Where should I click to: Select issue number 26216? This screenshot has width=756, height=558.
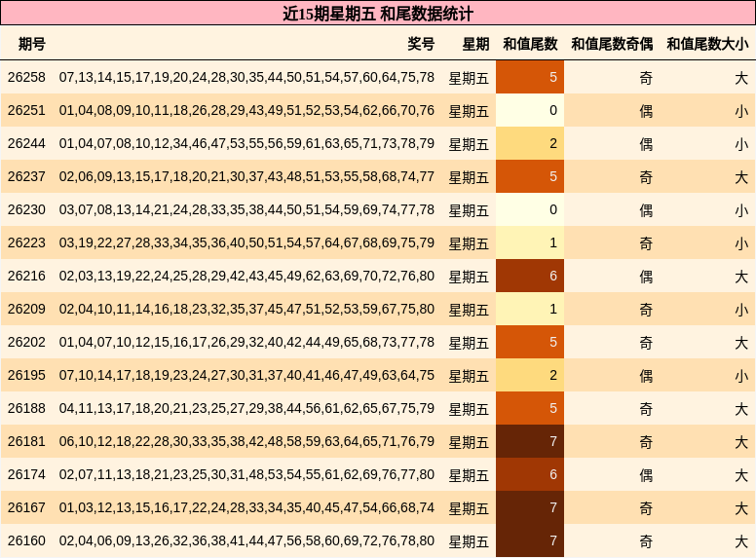click(26, 276)
